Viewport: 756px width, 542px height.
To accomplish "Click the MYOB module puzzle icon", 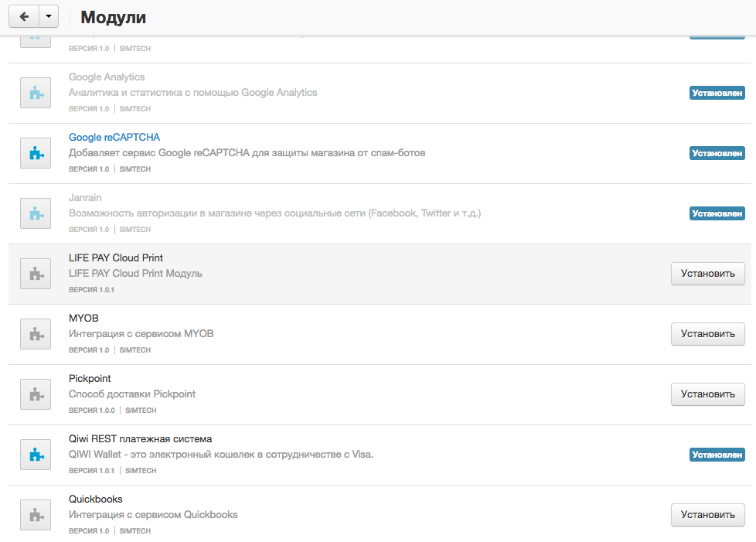I will coord(36,334).
